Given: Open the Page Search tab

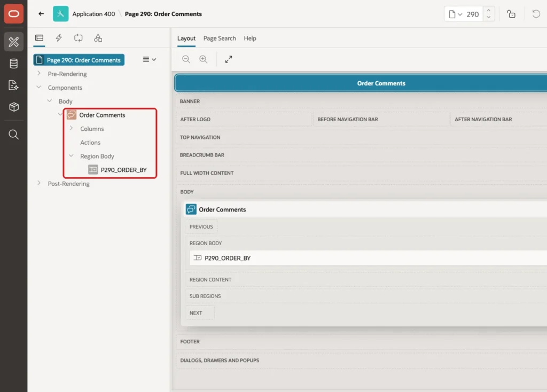Looking at the screenshot, I should 220,38.
